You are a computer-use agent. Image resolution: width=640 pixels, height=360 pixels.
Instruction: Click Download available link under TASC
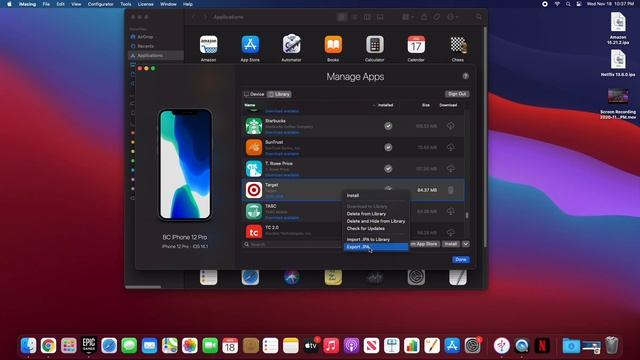[x=282, y=218]
